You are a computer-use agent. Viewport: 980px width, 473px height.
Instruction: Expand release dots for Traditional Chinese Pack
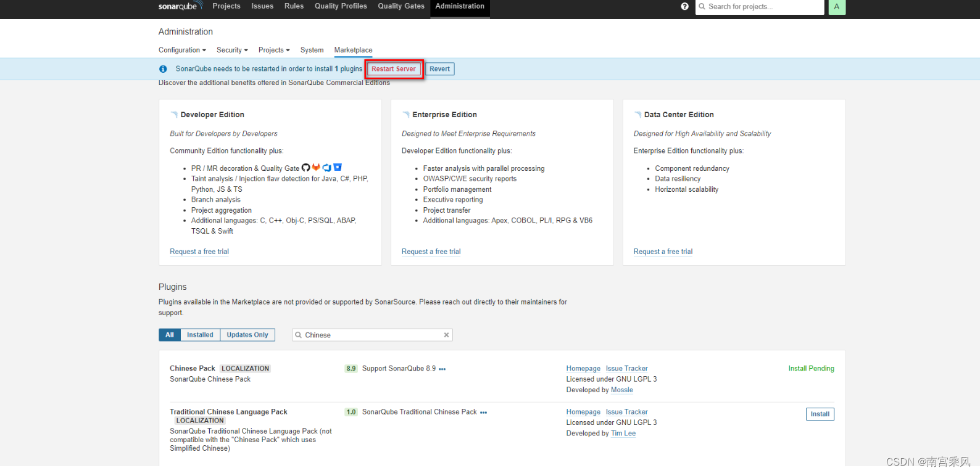tap(483, 413)
